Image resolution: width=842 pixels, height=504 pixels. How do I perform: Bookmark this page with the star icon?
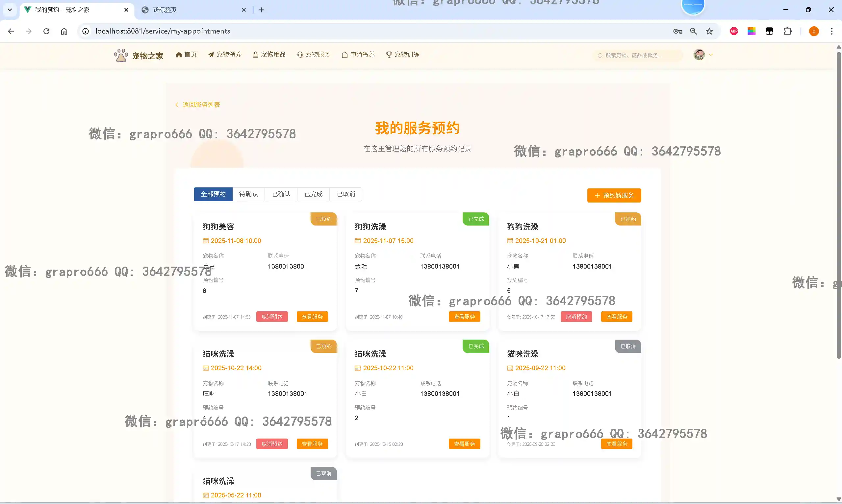tap(709, 31)
